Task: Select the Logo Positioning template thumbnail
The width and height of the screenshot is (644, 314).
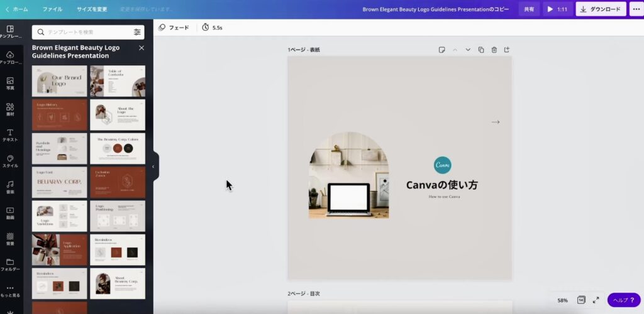Action: click(118, 216)
